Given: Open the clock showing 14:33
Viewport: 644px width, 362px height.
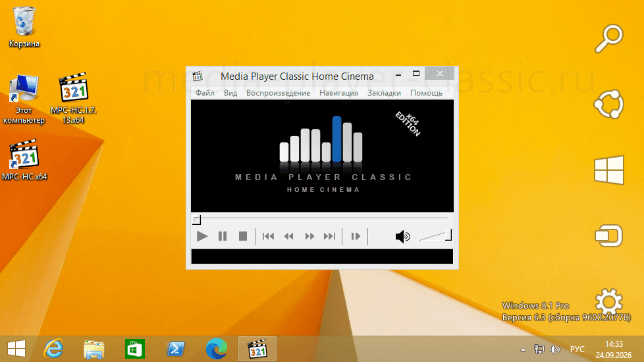Looking at the screenshot, I should pyautogui.click(x=614, y=349).
